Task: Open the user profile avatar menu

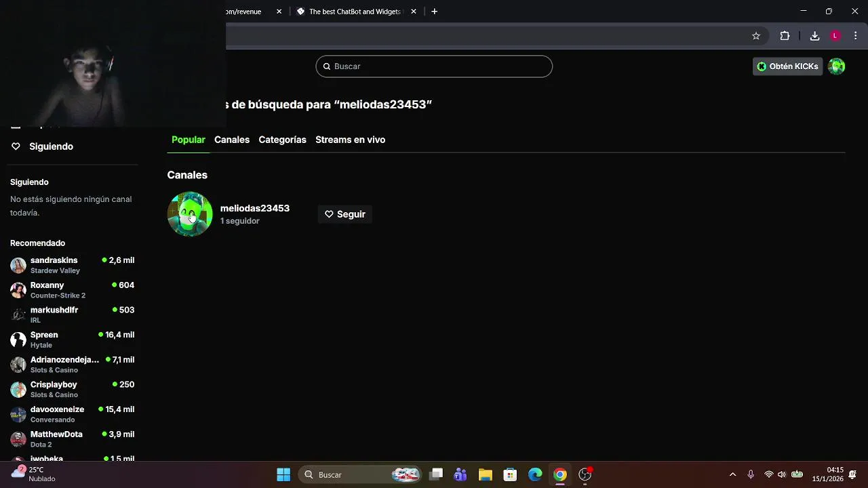Action: 837,66
